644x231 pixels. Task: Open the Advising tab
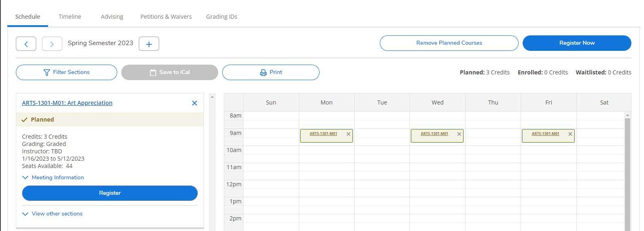coord(112,17)
